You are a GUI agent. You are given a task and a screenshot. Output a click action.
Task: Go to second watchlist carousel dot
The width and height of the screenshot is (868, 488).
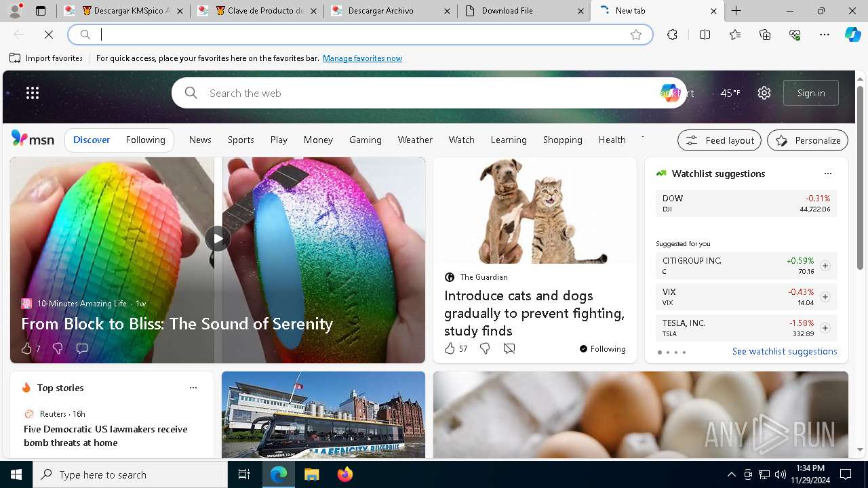pyautogui.click(x=667, y=352)
